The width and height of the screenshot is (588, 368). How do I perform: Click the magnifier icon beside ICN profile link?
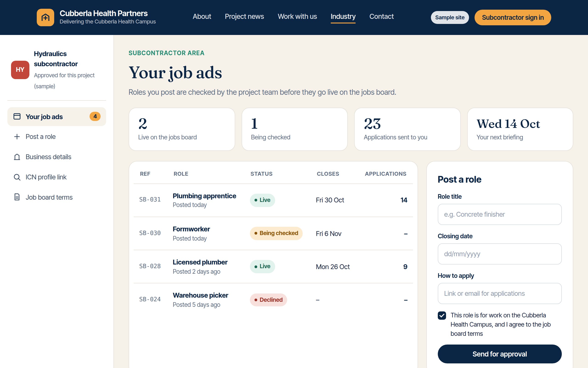17,177
